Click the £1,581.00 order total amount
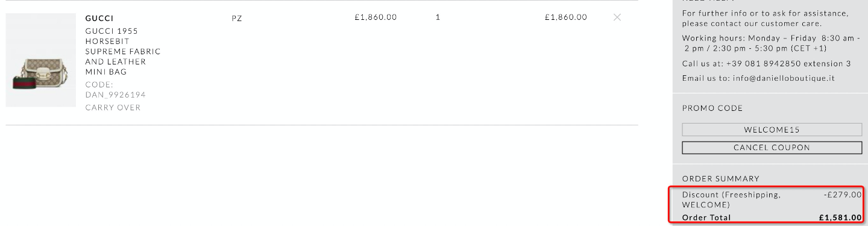Image resolution: width=868 pixels, height=226 pixels. pos(840,218)
